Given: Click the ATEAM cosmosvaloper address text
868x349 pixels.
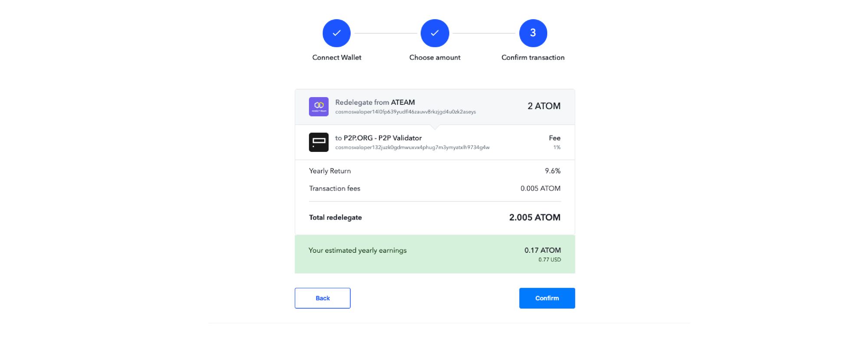Looking at the screenshot, I should point(405,112).
